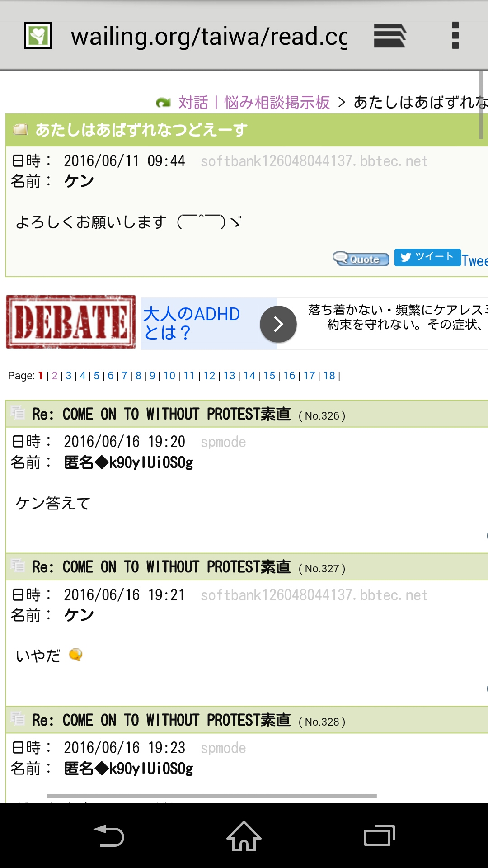488x868 pixels.
Task: Open the 大人のADHDとは？ ad link
Action: (192, 323)
